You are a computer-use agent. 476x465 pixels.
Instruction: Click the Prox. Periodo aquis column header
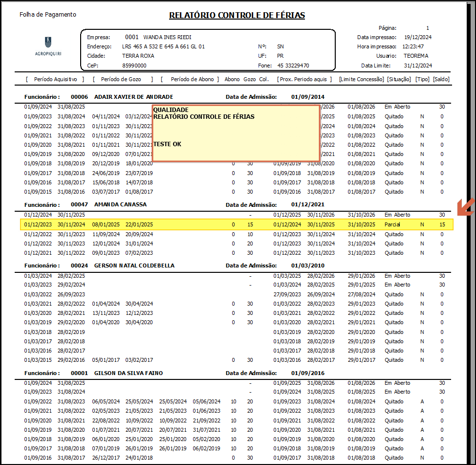(x=304, y=79)
